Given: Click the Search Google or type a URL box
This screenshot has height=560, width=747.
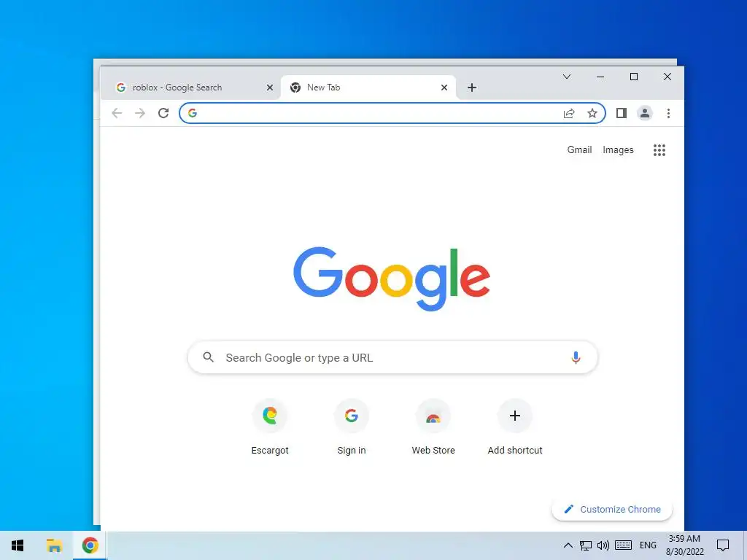Looking at the screenshot, I should click(392, 357).
